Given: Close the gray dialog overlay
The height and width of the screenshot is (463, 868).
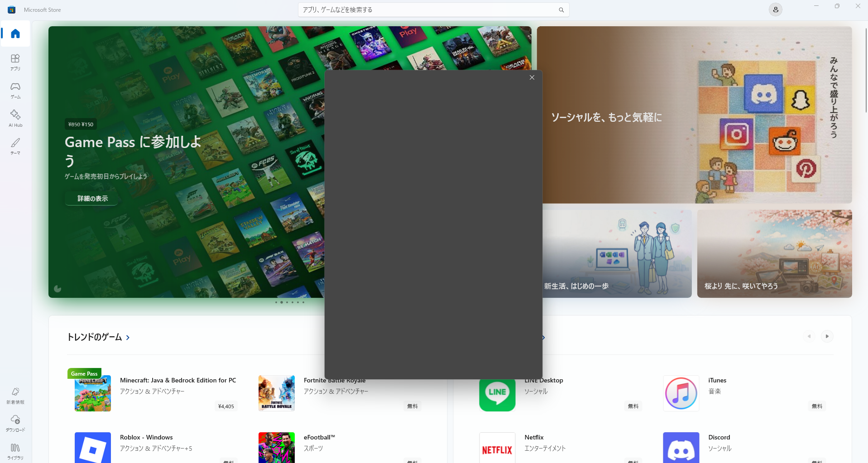Looking at the screenshot, I should (x=532, y=77).
